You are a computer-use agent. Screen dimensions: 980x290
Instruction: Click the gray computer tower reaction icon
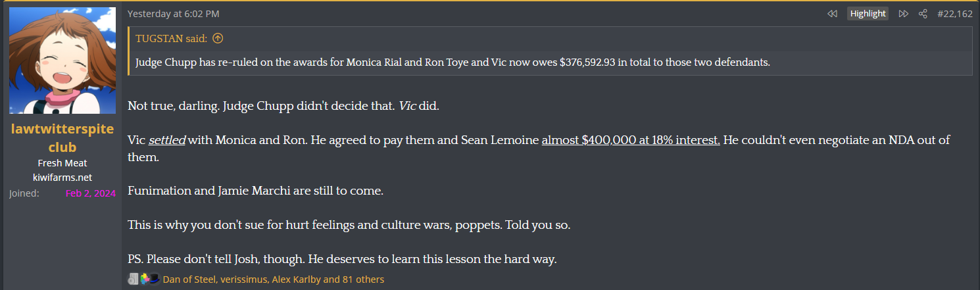click(132, 279)
